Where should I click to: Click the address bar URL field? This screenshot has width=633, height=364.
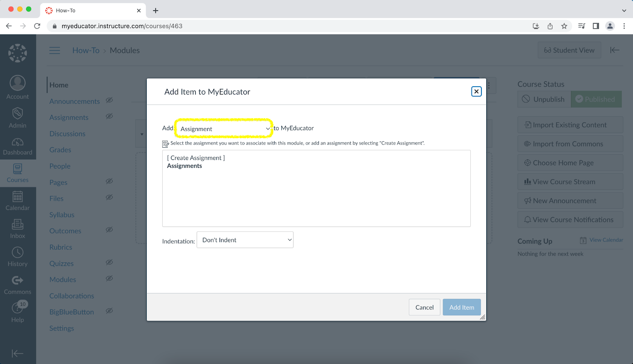click(x=289, y=26)
